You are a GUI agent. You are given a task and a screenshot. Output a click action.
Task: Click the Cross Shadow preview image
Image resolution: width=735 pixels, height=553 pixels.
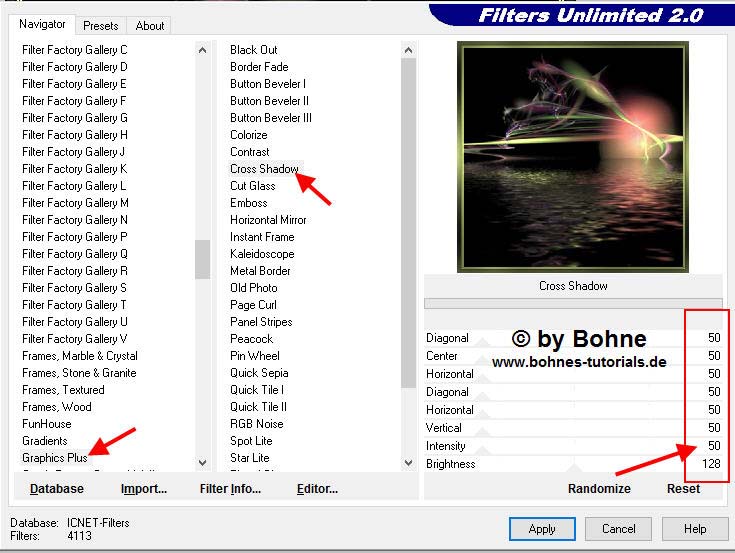572,157
